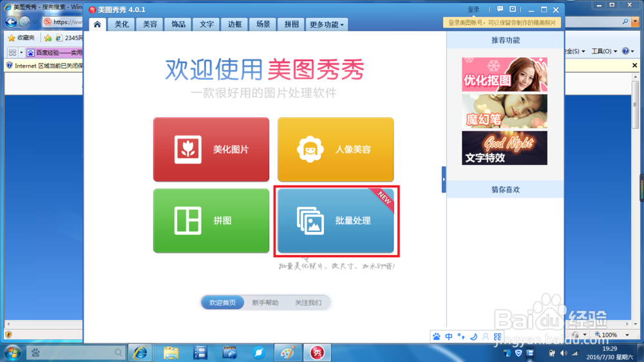Screen dimensions: 644x362
Task: Click the IME user account icon
Action: pos(486,336)
